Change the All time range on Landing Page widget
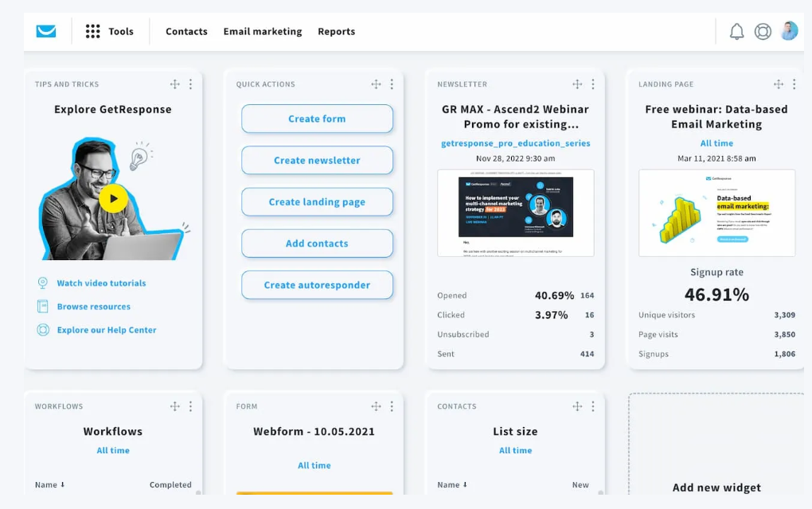The height and width of the screenshot is (509, 812). tap(716, 143)
